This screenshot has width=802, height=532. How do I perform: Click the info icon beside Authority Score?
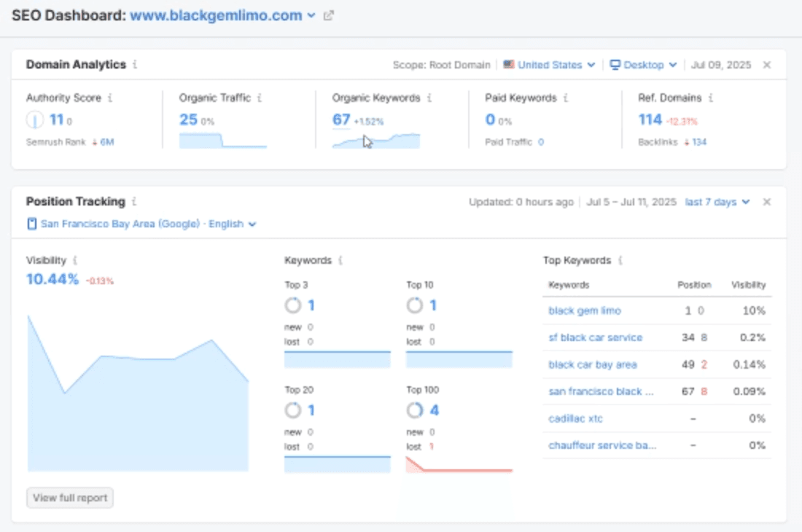click(110, 98)
